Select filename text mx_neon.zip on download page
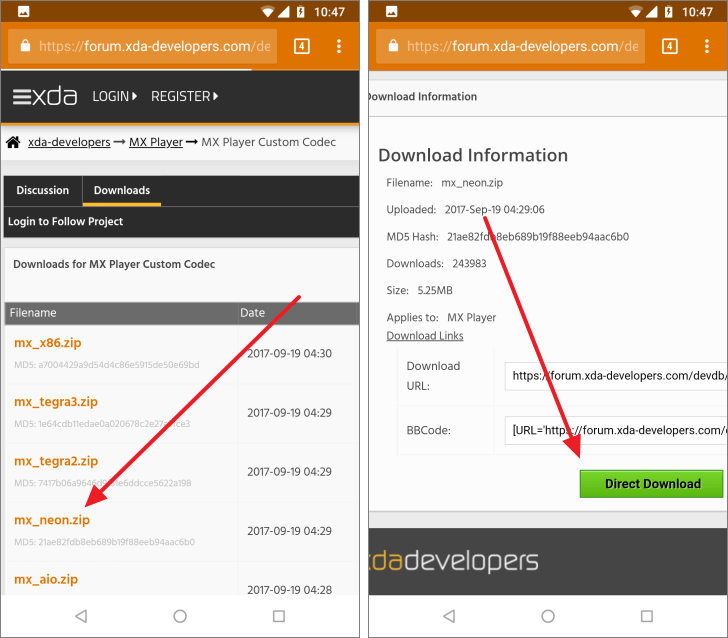Image resolution: width=728 pixels, height=638 pixels. tap(472, 183)
